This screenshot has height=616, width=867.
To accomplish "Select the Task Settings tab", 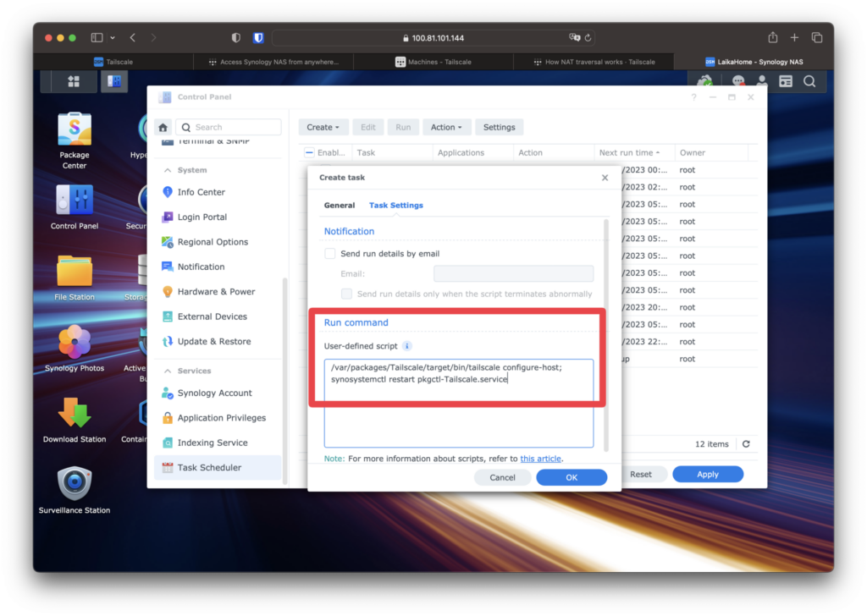I will 396,206.
